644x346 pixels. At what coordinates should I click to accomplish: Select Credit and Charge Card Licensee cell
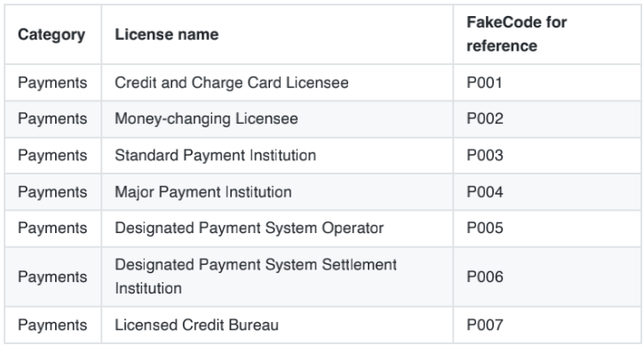click(277, 83)
